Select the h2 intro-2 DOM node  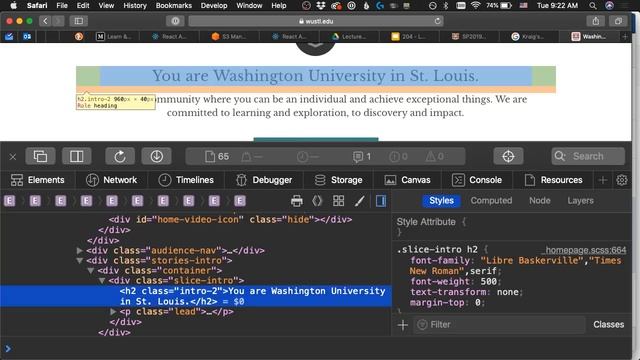click(x=196, y=296)
